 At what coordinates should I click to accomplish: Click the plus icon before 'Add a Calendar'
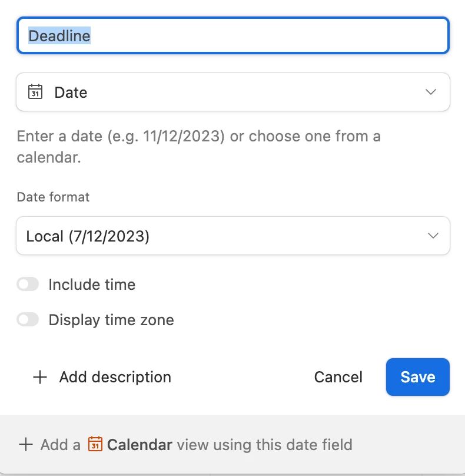point(26,444)
